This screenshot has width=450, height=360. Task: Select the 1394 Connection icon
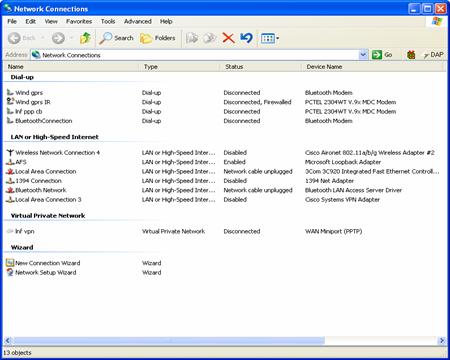pos(10,180)
